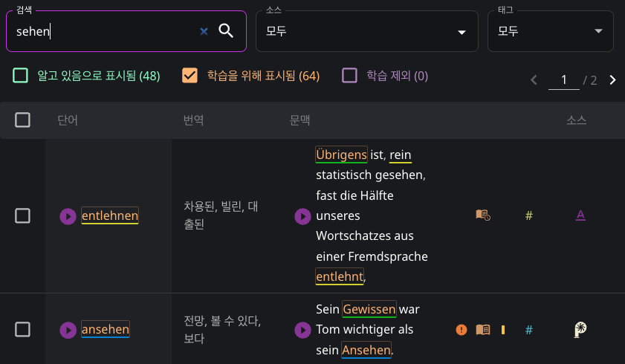
Task: Click the yellow hashtag icon in the entlehnen row
Action: tap(529, 215)
